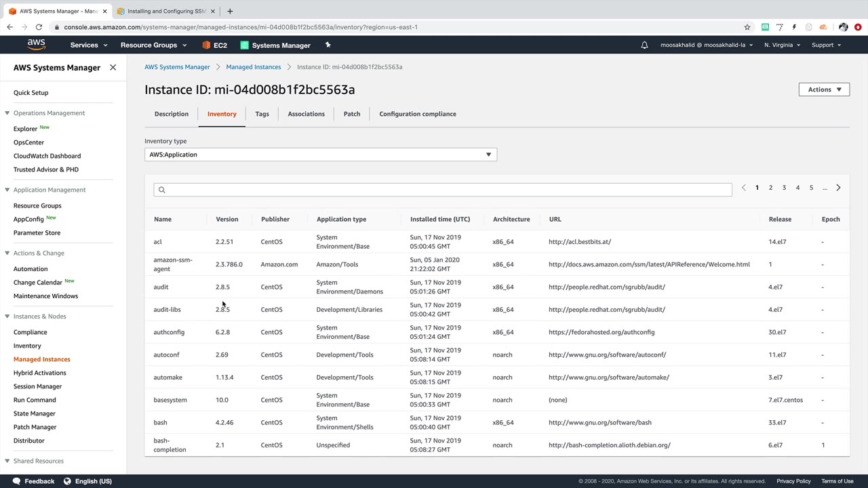Switch to the Tags tab
The image size is (868, 488).
click(x=262, y=114)
